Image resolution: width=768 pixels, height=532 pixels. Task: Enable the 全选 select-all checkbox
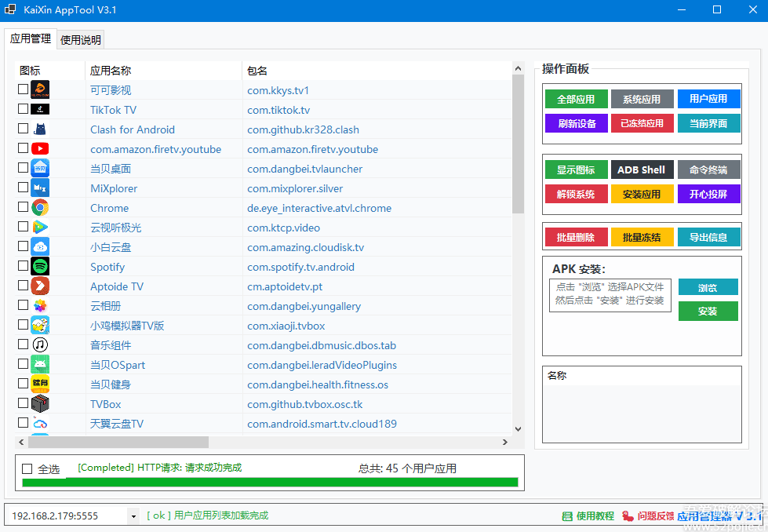tap(27, 468)
